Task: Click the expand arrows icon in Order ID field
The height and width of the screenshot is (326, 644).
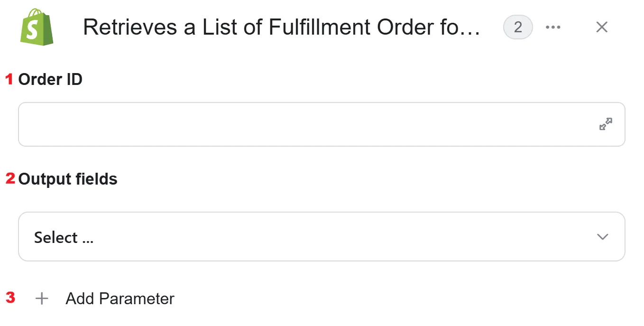Action: pos(606,124)
